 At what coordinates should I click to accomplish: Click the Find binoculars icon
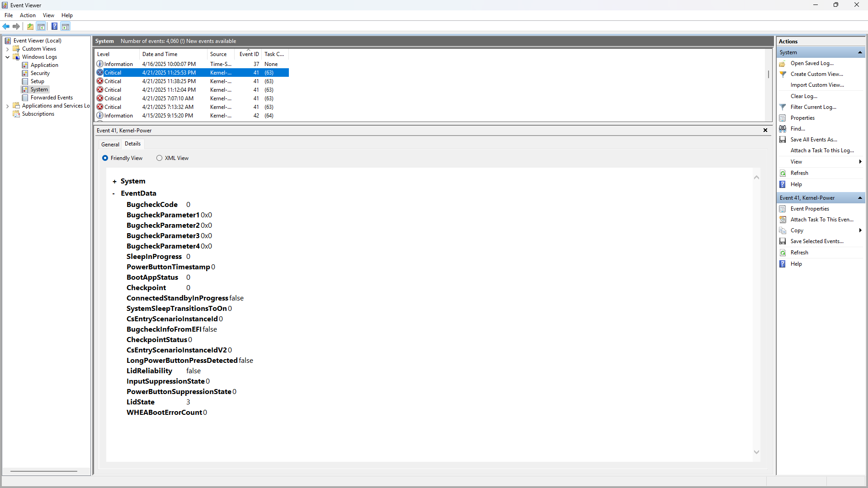click(x=783, y=129)
